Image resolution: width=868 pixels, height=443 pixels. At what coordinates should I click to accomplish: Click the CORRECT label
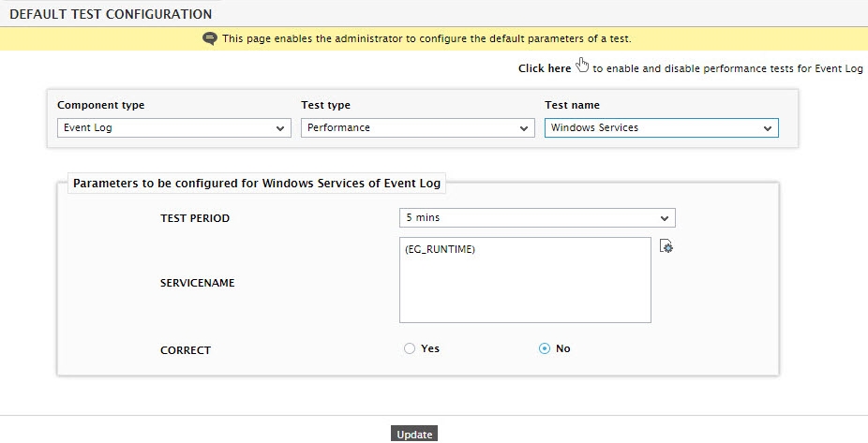tap(186, 350)
